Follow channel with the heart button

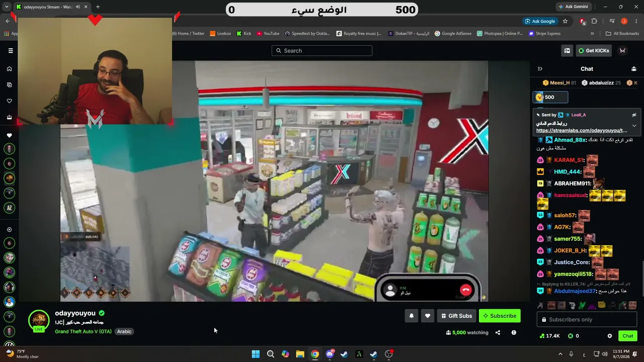coord(428,316)
